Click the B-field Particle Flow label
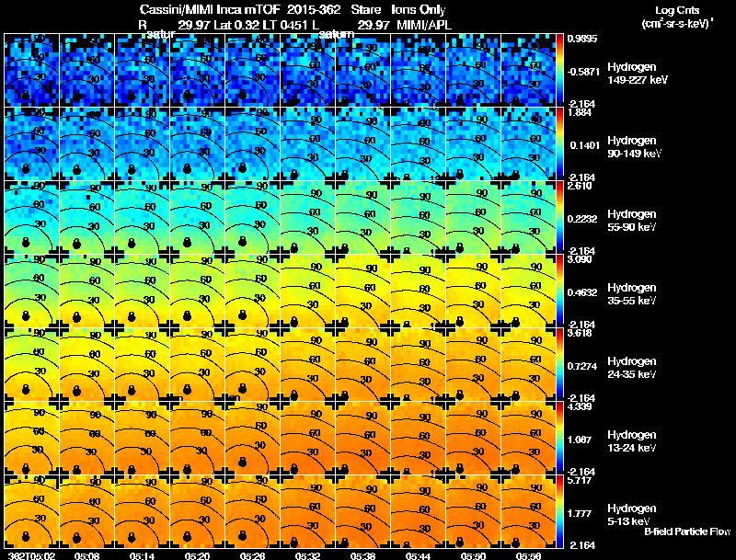Image resolution: width=736 pixels, height=560 pixels. [x=687, y=531]
